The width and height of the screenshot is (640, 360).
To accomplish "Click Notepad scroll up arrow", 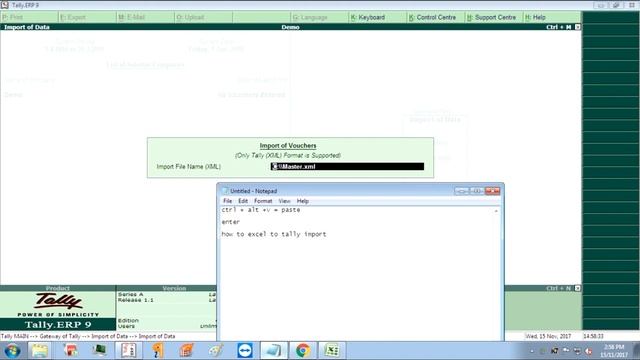I will point(496,211).
